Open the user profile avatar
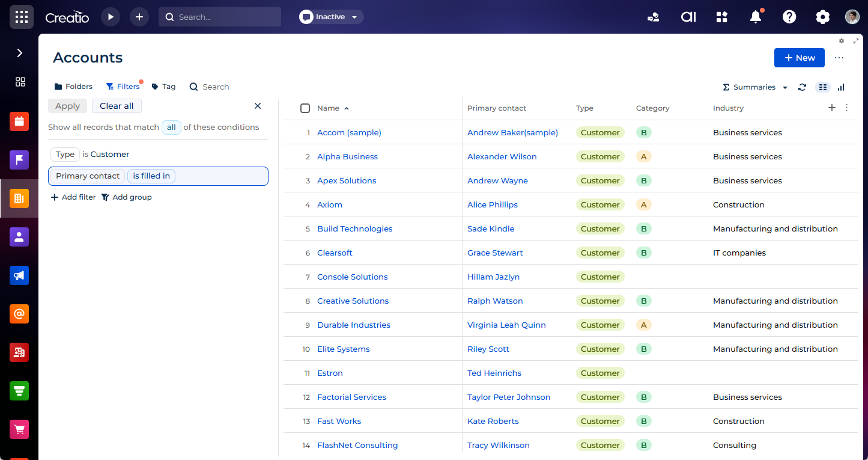The width and height of the screenshot is (868, 460). [852, 17]
